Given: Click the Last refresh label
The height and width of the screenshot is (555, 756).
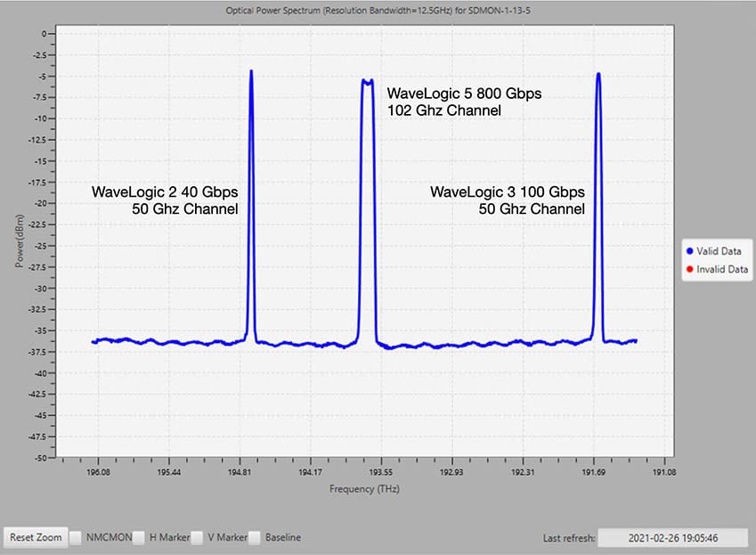Looking at the screenshot, I should [x=569, y=538].
